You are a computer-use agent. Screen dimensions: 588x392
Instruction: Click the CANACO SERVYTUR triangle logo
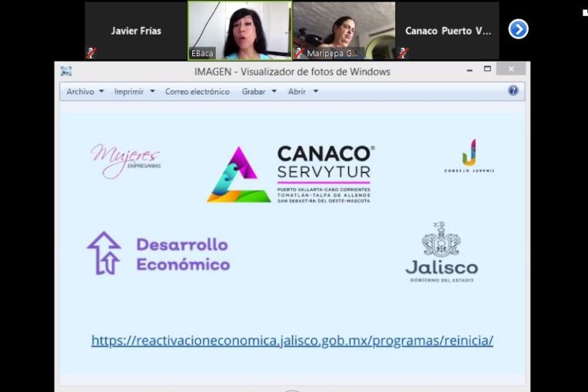[238, 174]
